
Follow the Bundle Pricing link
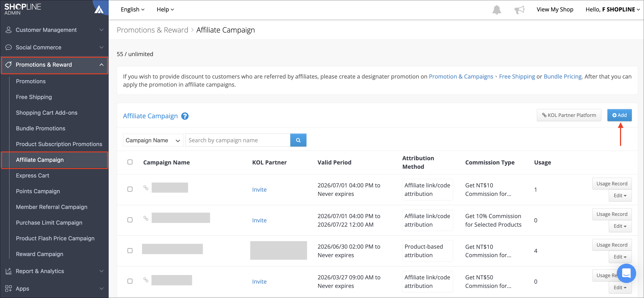pyautogui.click(x=562, y=77)
